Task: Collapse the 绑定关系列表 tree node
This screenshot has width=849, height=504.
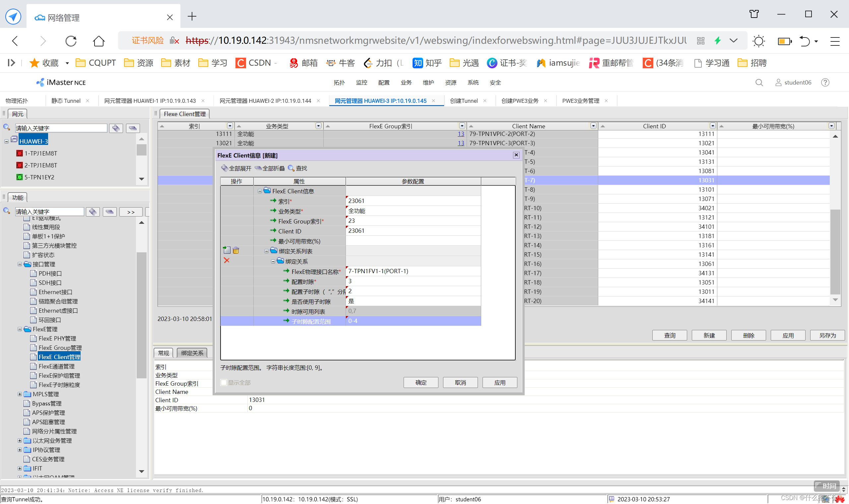Action: click(267, 251)
